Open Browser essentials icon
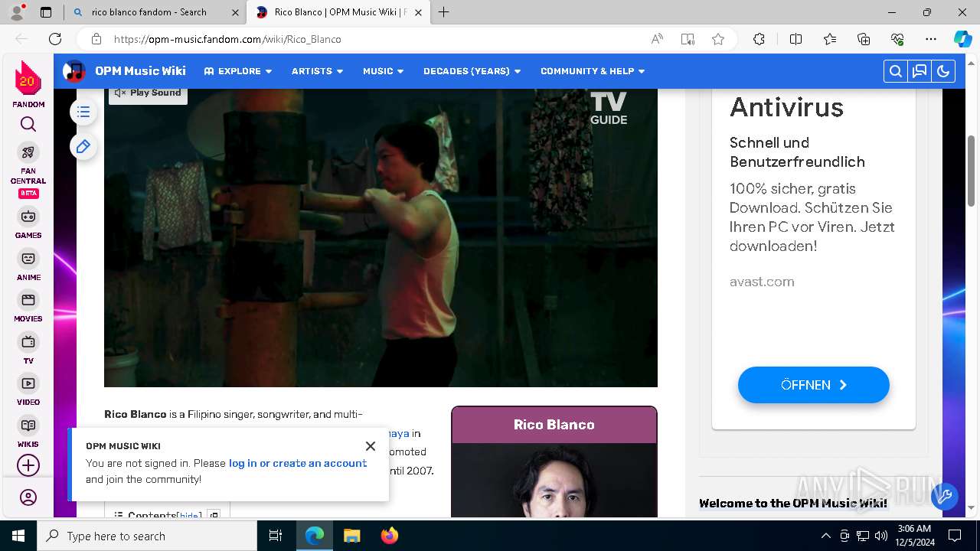980x551 pixels. click(897, 39)
